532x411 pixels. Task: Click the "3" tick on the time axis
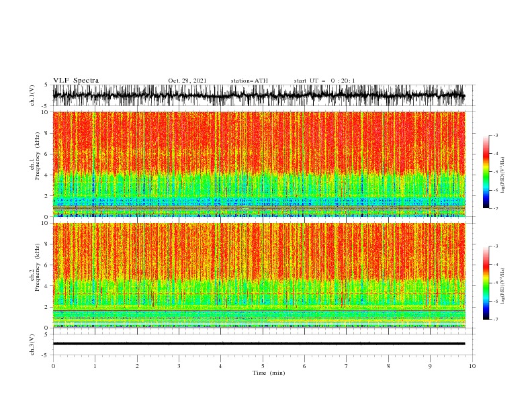pos(179,366)
